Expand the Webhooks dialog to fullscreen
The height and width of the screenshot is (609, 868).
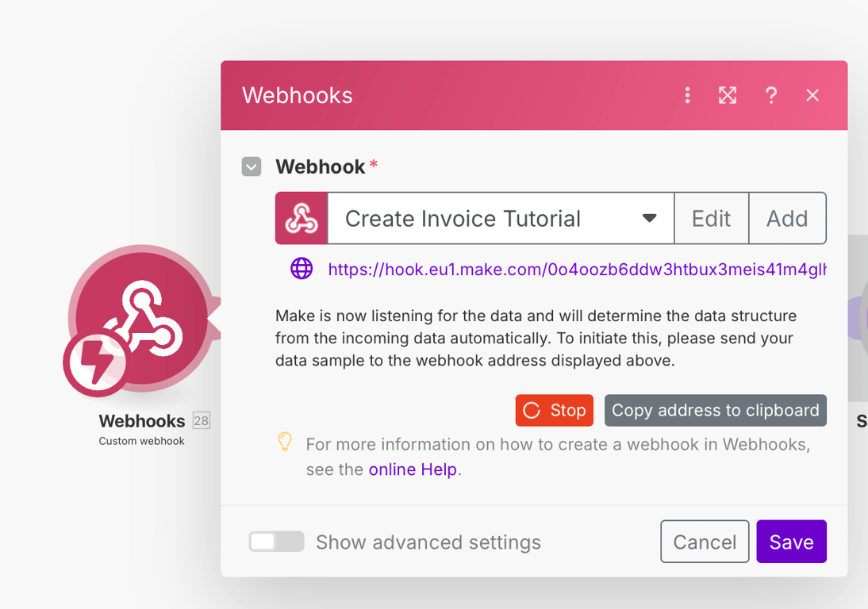tap(728, 95)
